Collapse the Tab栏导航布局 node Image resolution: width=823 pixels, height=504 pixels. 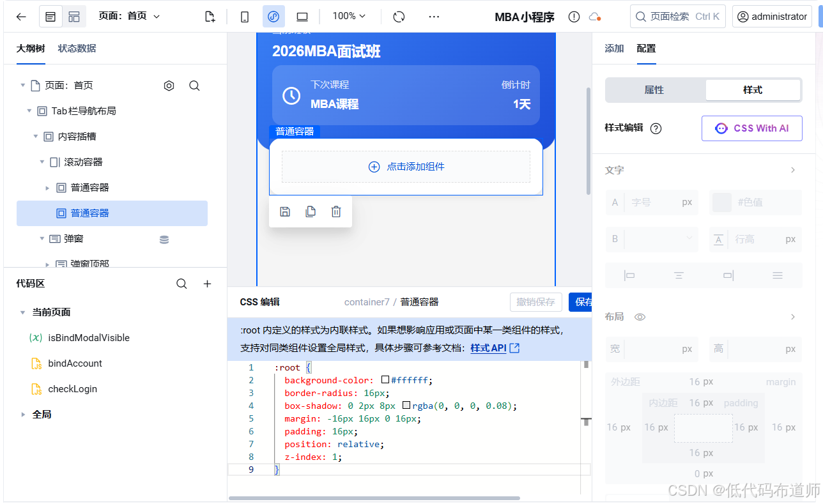(29, 111)
